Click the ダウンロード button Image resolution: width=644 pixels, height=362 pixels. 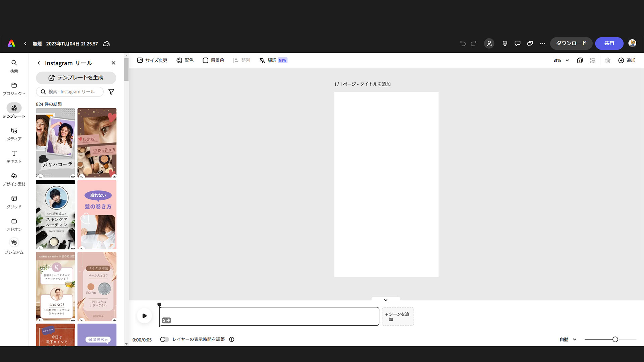pyautogui.click(x=571, y=43)
